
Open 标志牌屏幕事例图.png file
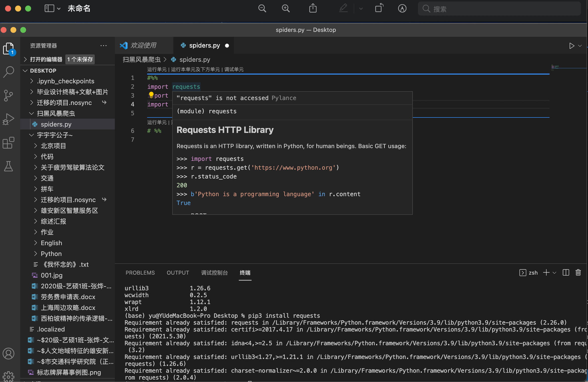point(69,373)
